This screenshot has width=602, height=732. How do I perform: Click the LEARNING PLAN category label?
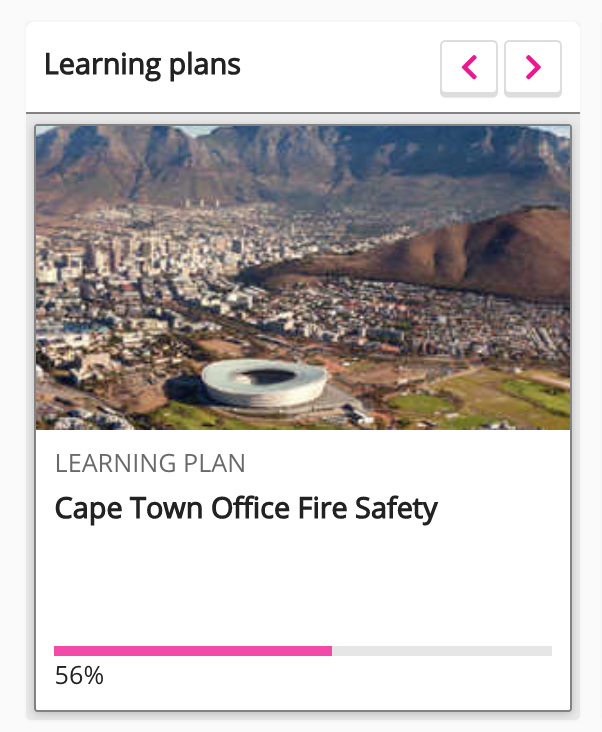point(150,463)
